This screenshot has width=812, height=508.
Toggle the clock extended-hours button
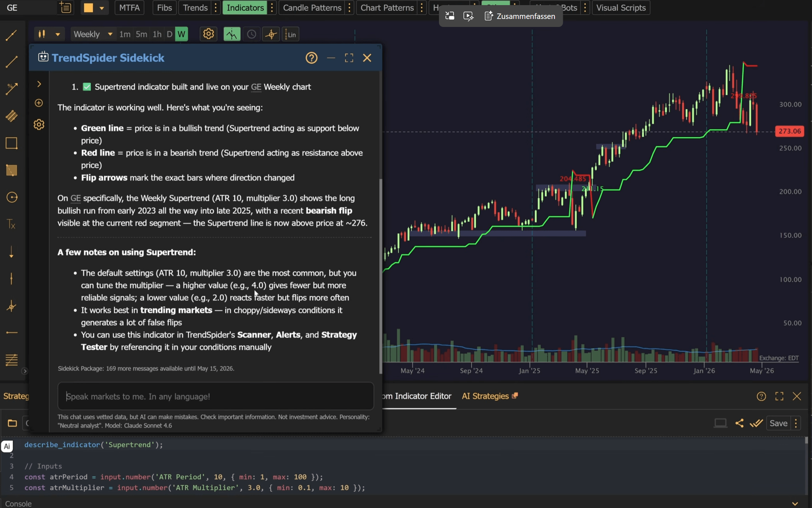coord(251,34)
